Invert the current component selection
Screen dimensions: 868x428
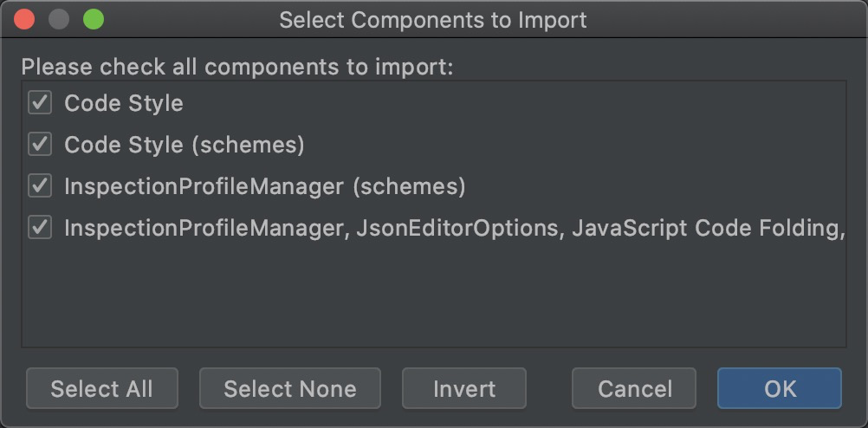pyautogui.click(x=464, y=389)
